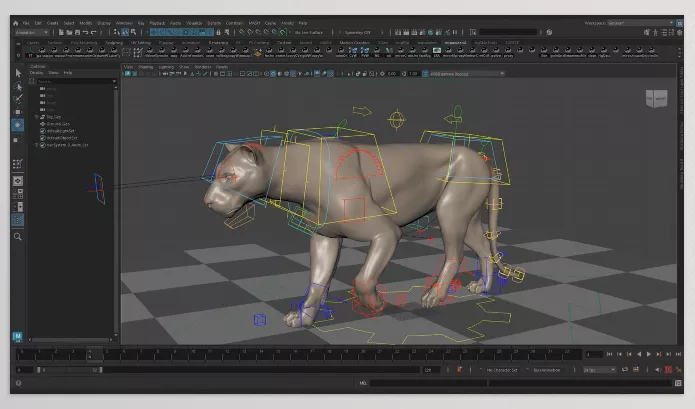Viewport: 695px width, 409px height.
Task: Click the range slider right handle
Action: pyautogui.click(x=101, y=370)
